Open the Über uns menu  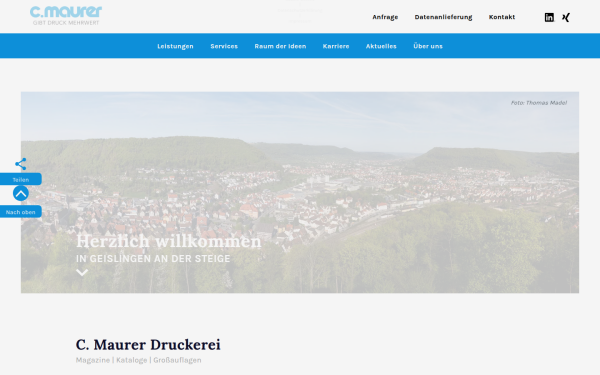428,46
